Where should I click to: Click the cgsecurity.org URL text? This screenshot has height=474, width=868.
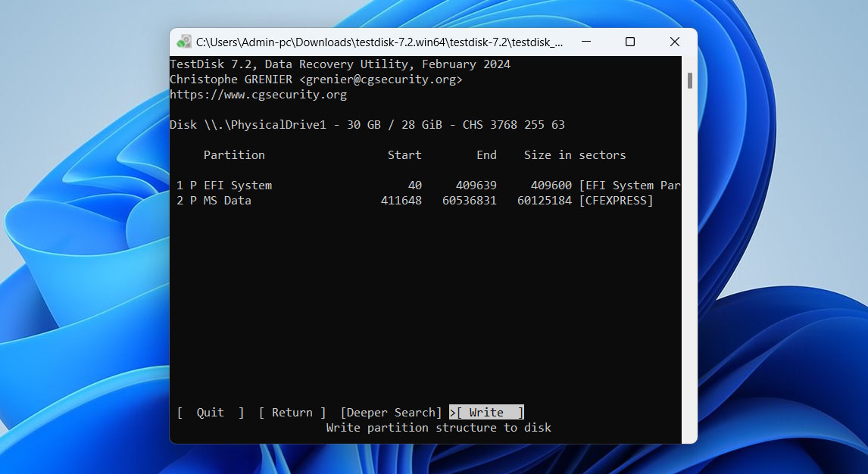point(258,95)
